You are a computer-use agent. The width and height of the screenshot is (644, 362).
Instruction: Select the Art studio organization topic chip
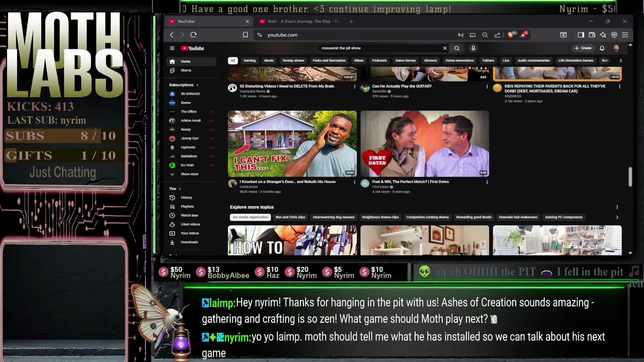click(x=250, y=217)
